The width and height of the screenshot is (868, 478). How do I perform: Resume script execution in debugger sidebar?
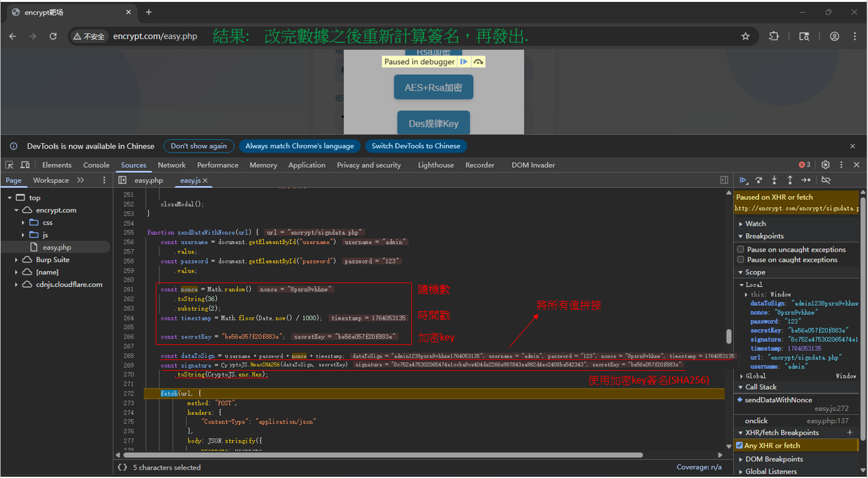coord(744,180)
